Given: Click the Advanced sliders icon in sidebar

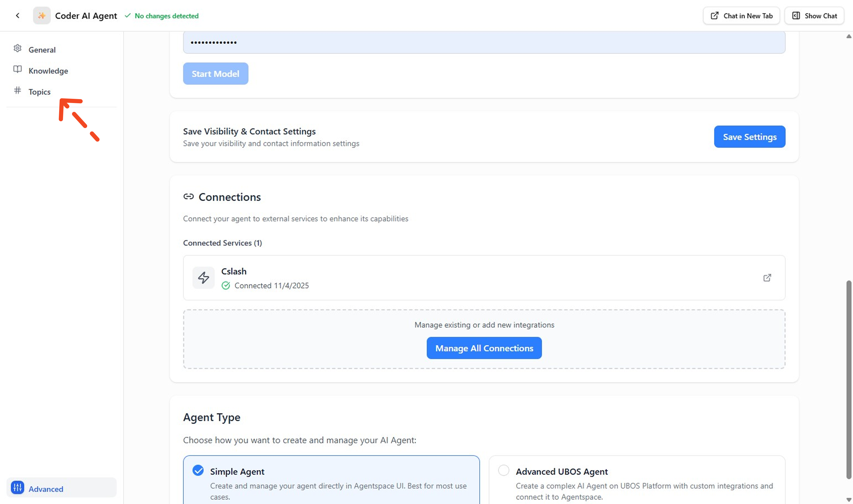Looking at the screenshot, I should pyautogui.click(x=17, y=488).
